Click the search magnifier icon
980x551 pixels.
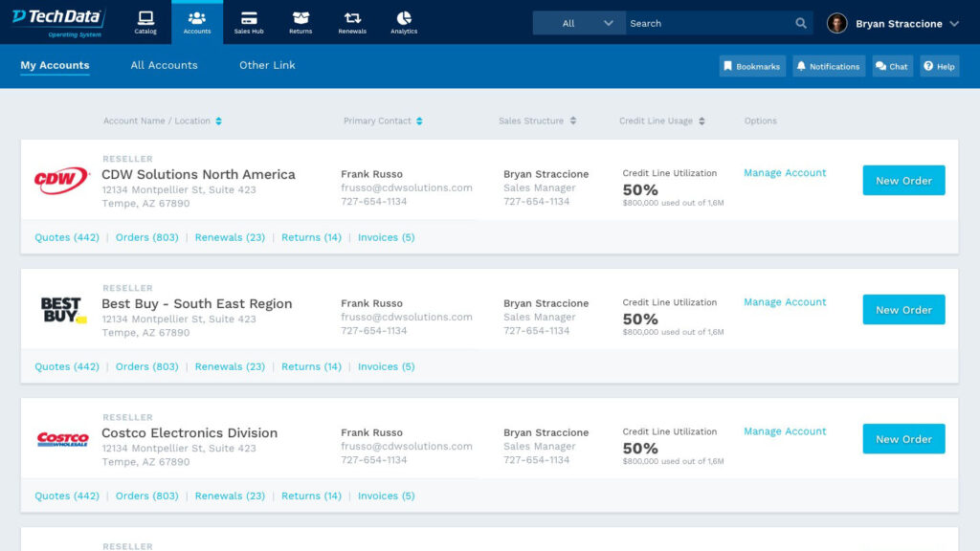(x=801, y=23)
